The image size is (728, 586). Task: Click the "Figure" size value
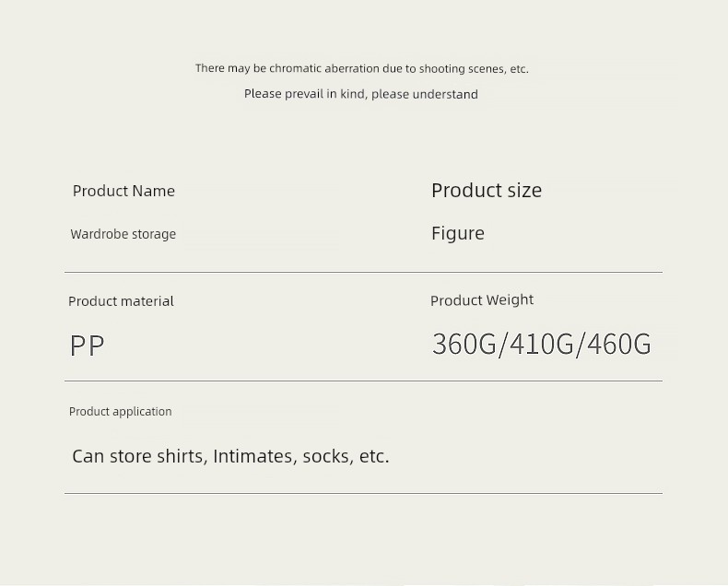(457, 233)
